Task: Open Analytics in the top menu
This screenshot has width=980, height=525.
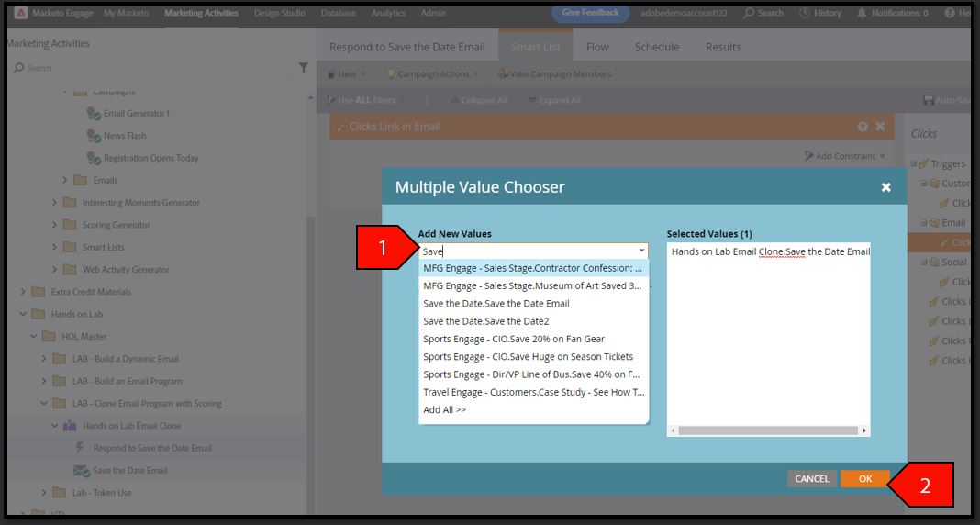Action: click(388, 13)
